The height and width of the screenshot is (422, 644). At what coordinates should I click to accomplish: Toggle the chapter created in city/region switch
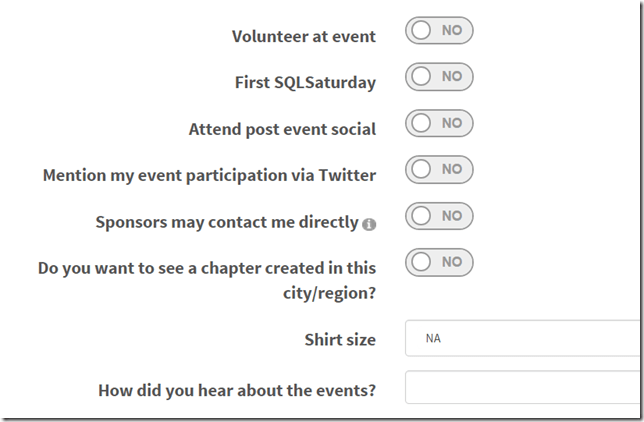[x=439, y=263]
